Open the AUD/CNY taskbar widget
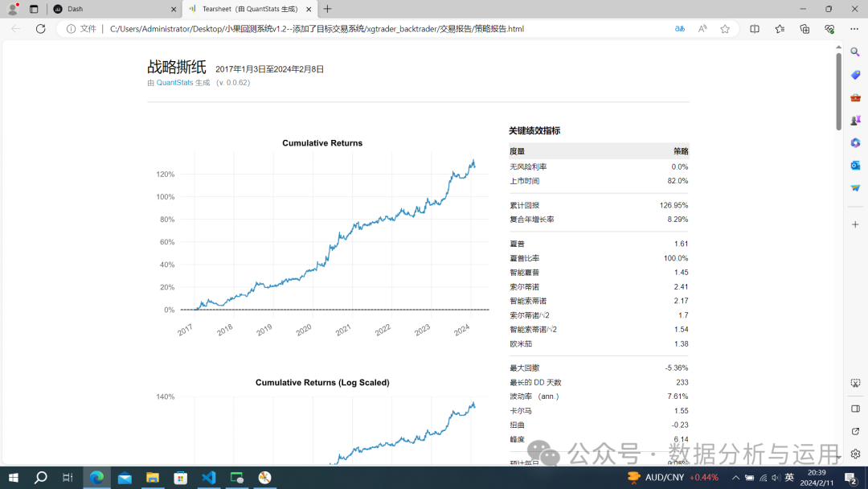This screenshot has height=489, width=868. click(x=673, y=478)
